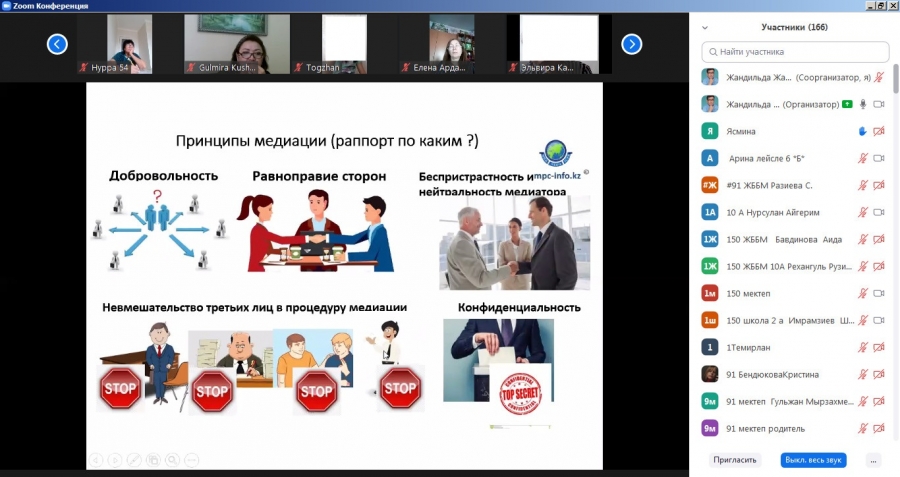
Task: Click Гульжан Мырзахме muted mic icon
Action: click(x=863, y=401)
